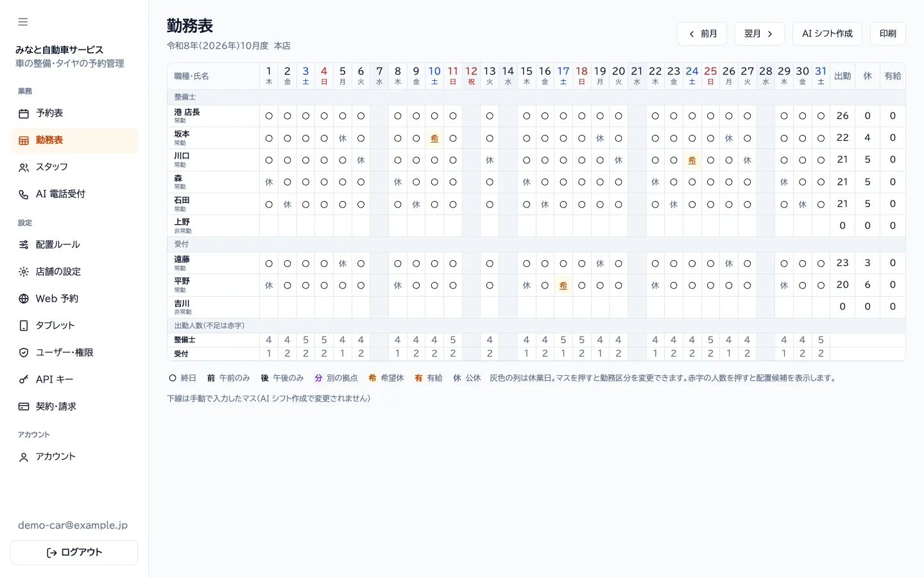
Task: Click the 出勤 column header
Action: click(843, 76)
